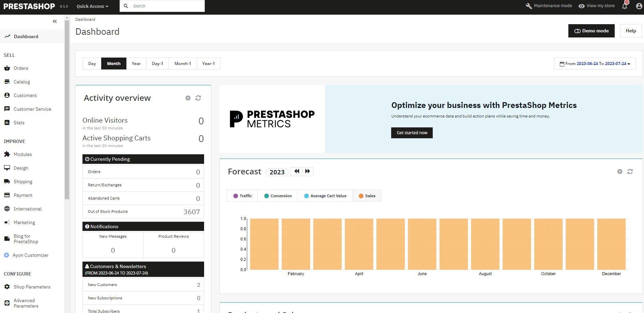Collapse the sidebar menu with double-chevron icon
Image resolution: width=644 pixels, height=313 pixels.
click(55, 21)
